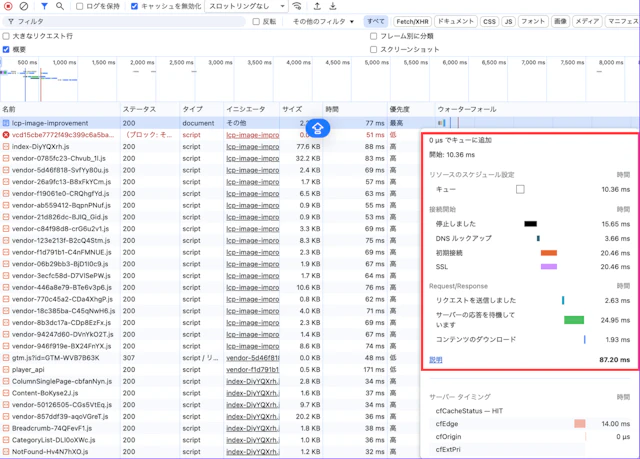The image size is (640, 459).
Task: Open vendor-f1d791b1 initiator link on player_api row
Action: pos(253,370)
